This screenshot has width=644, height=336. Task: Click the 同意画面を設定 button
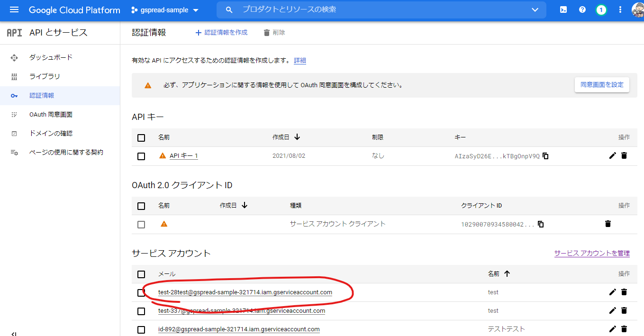(x=602, y=85)
